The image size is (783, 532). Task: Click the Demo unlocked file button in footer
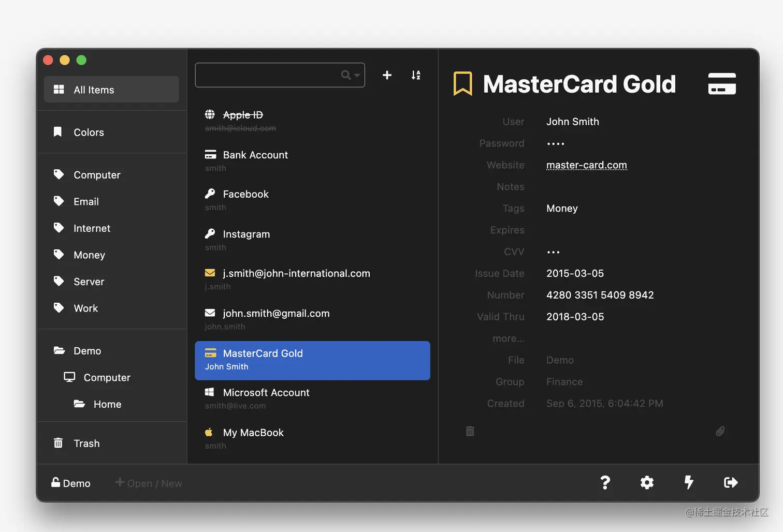coord(71,483)
